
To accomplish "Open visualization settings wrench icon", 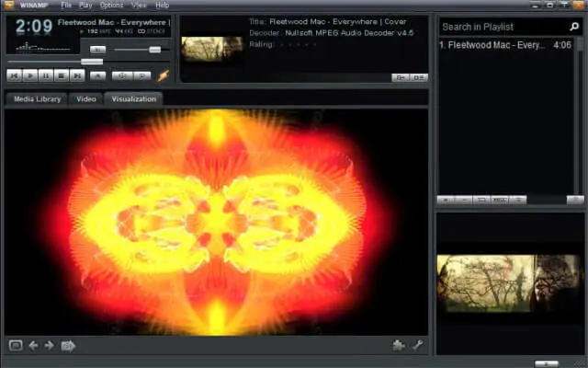I will tap(418, 345).
